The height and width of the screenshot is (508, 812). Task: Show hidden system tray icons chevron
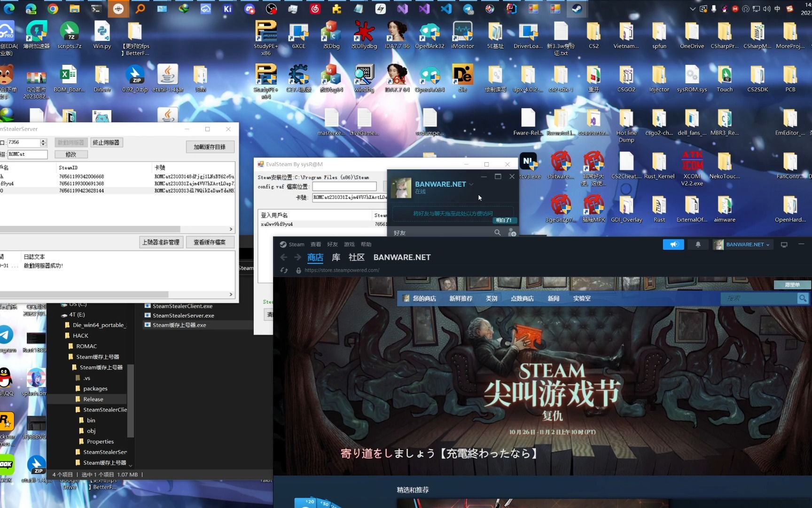(692, 8)
